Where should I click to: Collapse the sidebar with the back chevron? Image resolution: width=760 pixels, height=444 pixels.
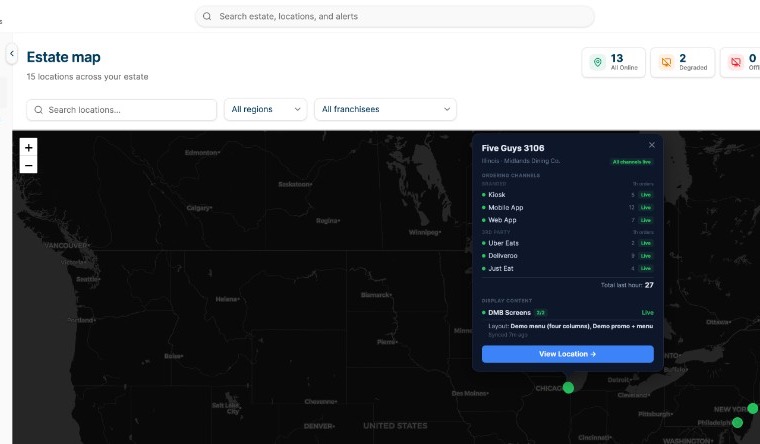pos(12,54)
